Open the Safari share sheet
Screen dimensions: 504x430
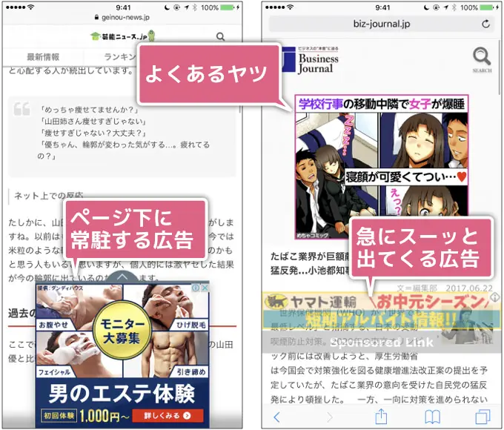(381, 416)
